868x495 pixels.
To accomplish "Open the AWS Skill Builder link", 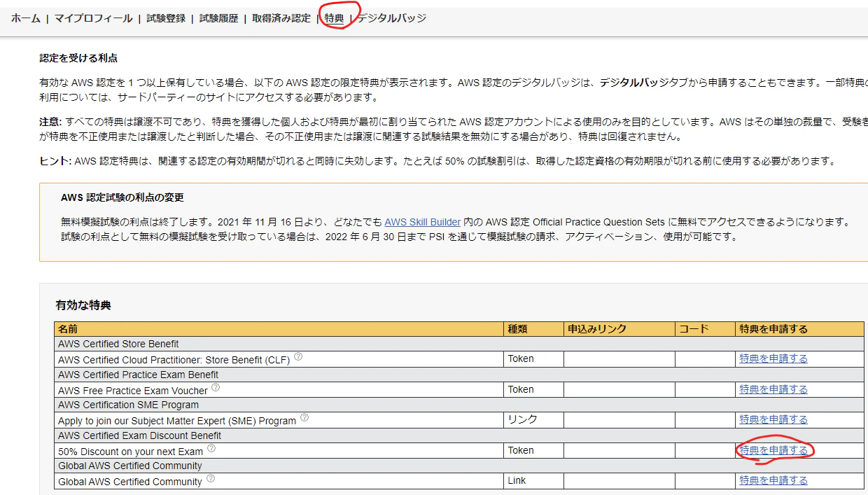I will point(422,222).
